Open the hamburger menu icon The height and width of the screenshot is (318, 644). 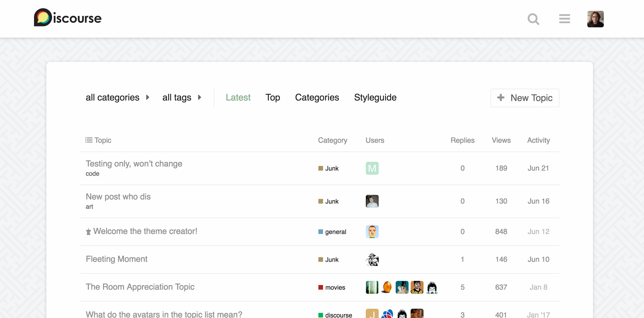(x=564, y=19)
